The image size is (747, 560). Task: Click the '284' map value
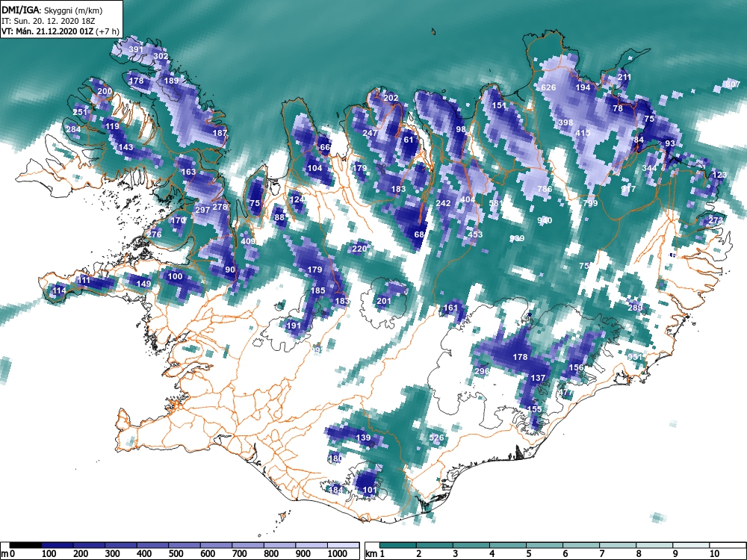pyautogui.click(x=73, y=129)
